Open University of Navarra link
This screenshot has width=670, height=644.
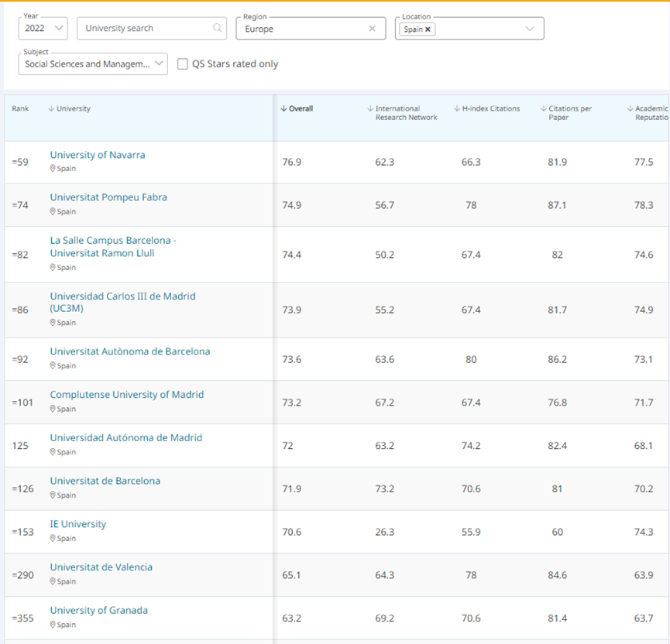point(98,155)
